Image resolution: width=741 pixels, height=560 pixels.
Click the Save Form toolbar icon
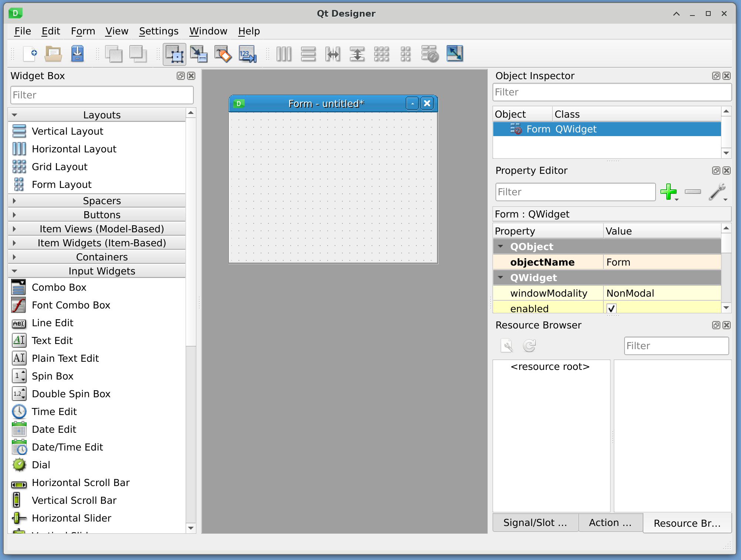click(77, 54)
